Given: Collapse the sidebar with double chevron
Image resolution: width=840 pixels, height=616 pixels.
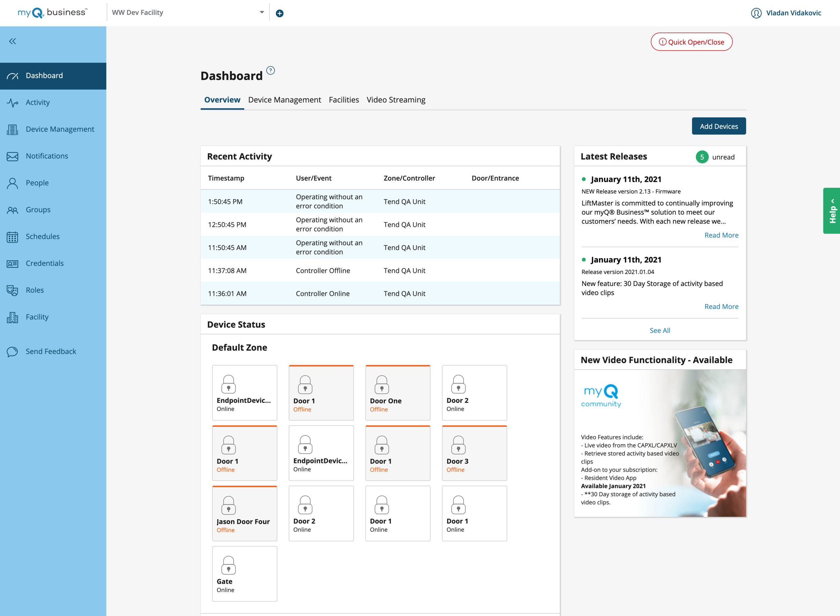Looking at the screenshot, I should click(x=13, y=41).
